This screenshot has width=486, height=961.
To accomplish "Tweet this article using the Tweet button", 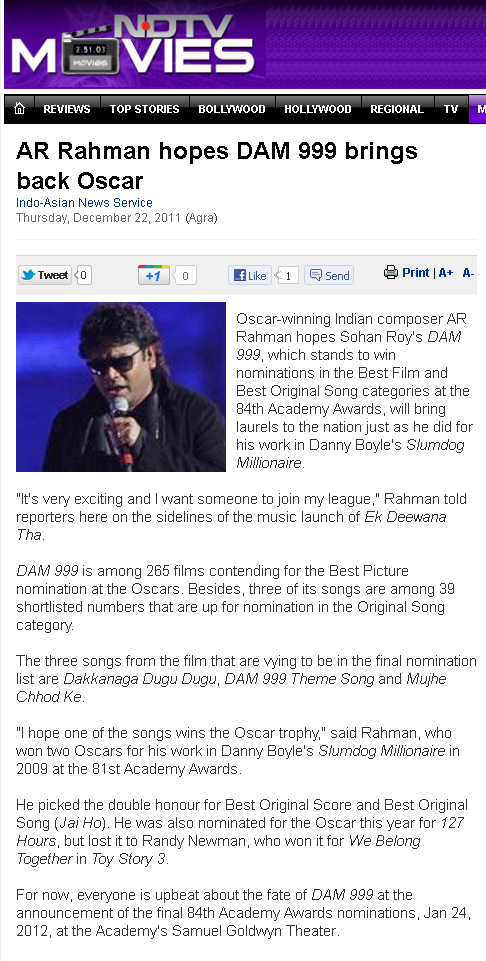I will click(45, 275).
